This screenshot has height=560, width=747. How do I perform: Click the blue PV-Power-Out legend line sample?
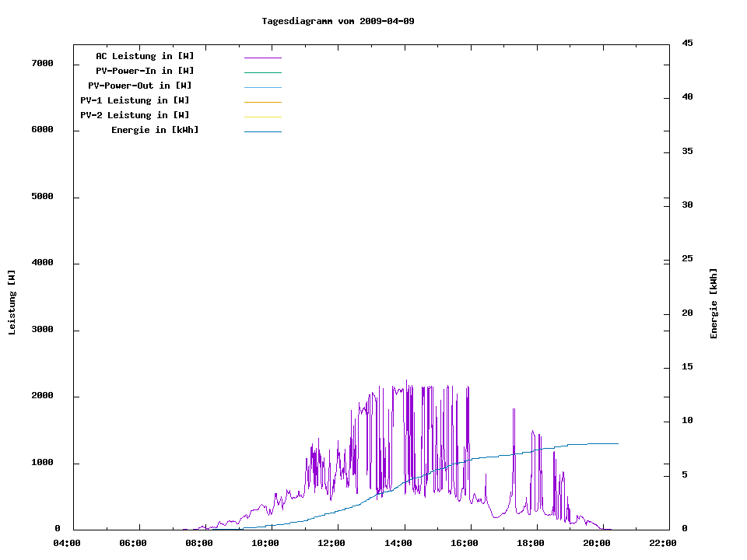coord(262,87)
